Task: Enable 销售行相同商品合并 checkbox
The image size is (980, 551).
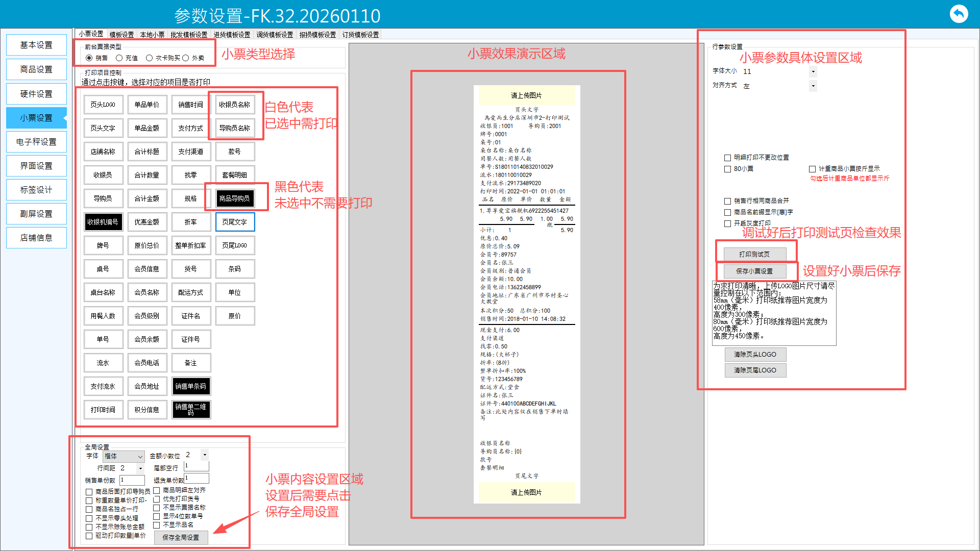Action: tap(728, 201)
